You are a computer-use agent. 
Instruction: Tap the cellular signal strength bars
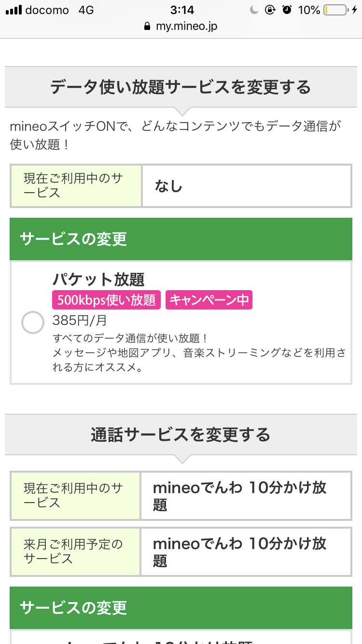coord(14,10)
